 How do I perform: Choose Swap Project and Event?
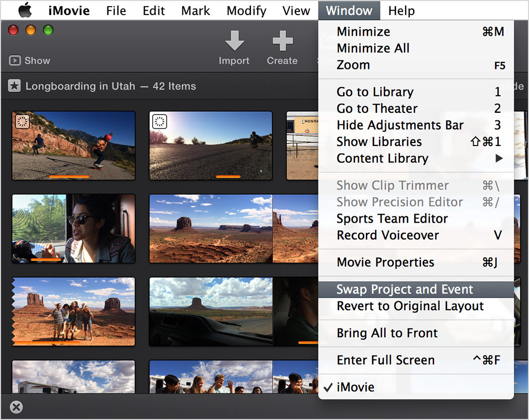click(416, 290)
